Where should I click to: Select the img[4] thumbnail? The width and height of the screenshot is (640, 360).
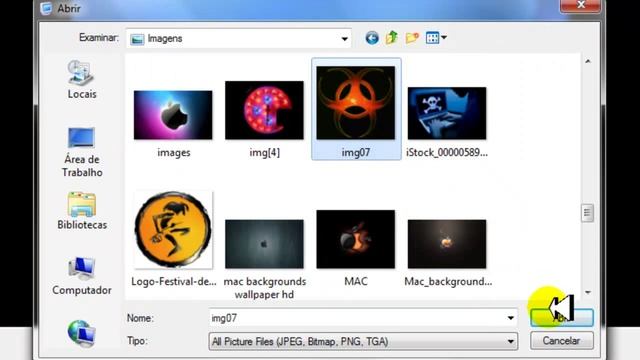[x=264, y=110]
